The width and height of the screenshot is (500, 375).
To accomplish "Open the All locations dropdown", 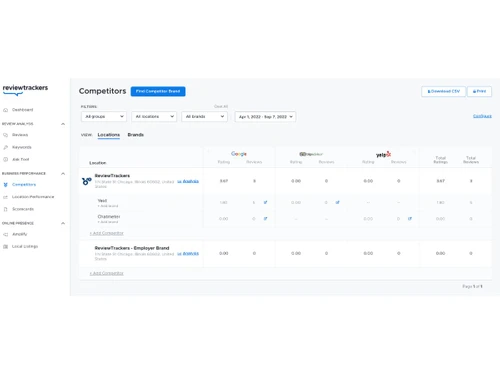I will coord(154,117).
